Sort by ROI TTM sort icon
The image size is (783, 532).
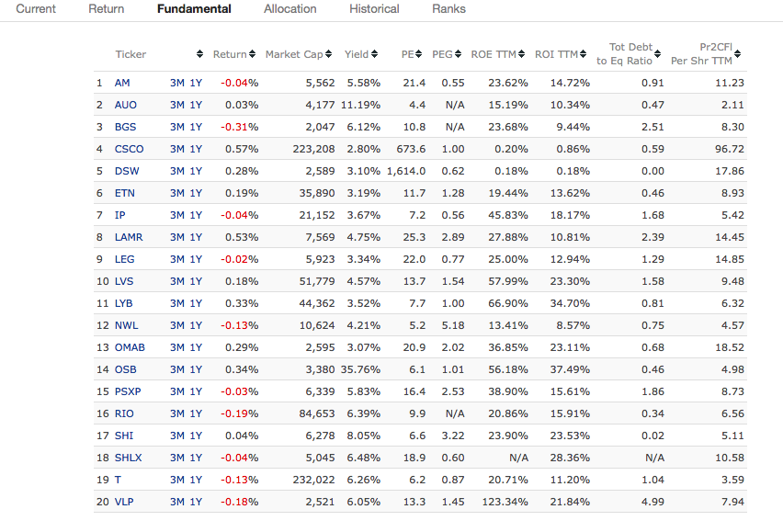point(585,54)
